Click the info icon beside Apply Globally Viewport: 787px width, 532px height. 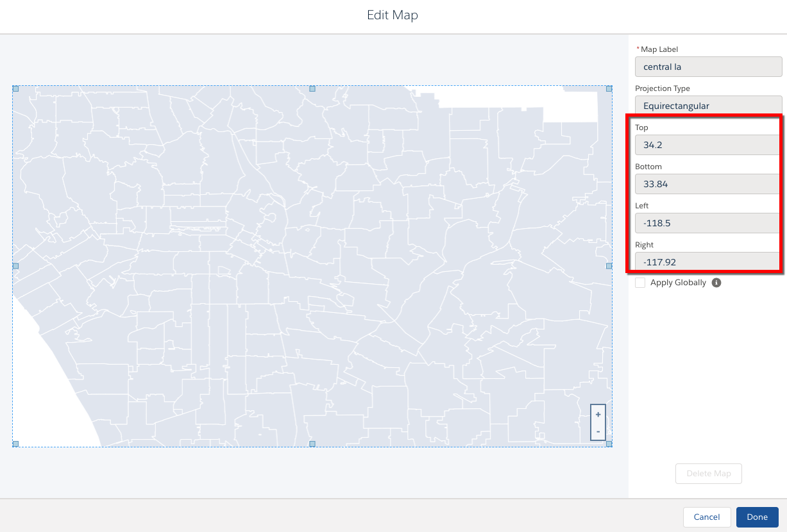pyautogui.click(x=716, y=283)
